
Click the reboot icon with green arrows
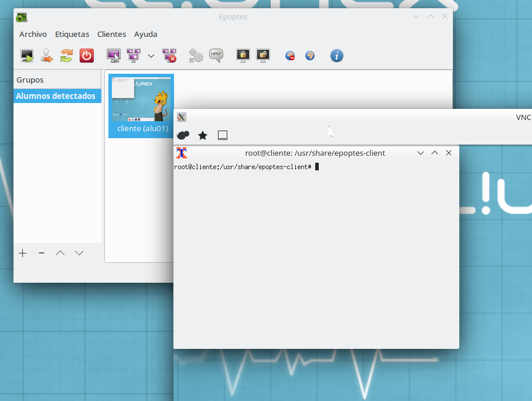[x=66, y=56]
